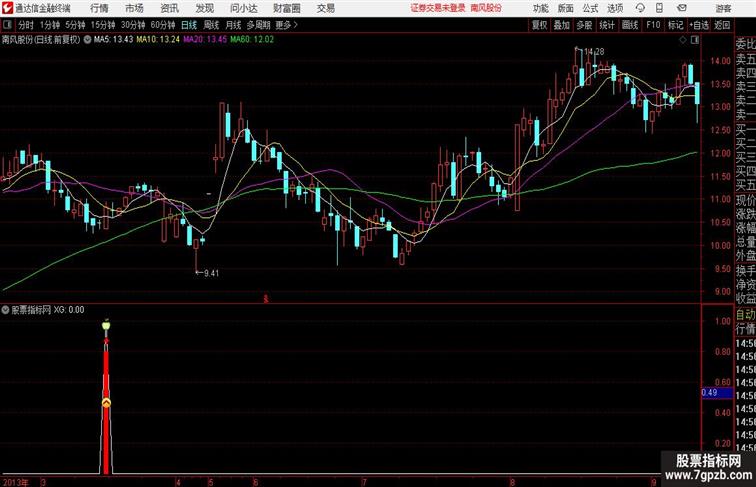The width and height of the screenshot is (756, 487).
Task: Click the 14.28 high price marker
Action: click(x=594, y=51)
